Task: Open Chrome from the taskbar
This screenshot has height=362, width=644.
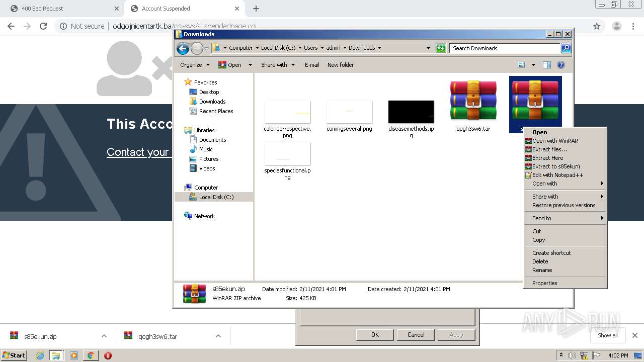Action: [x=91, y=355]
